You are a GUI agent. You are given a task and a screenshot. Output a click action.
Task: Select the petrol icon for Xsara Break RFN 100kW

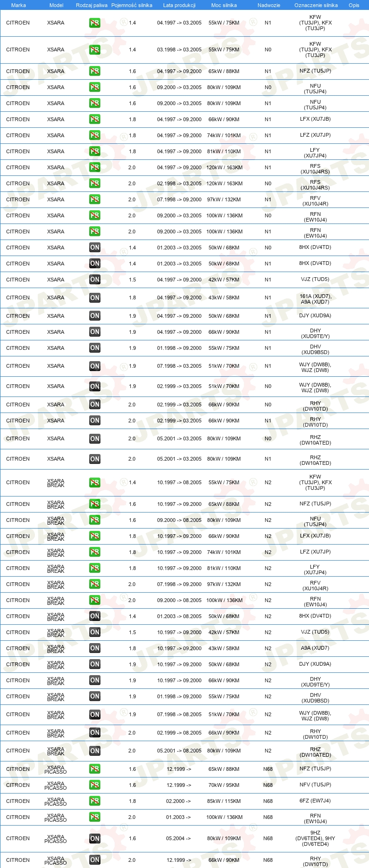95,600
